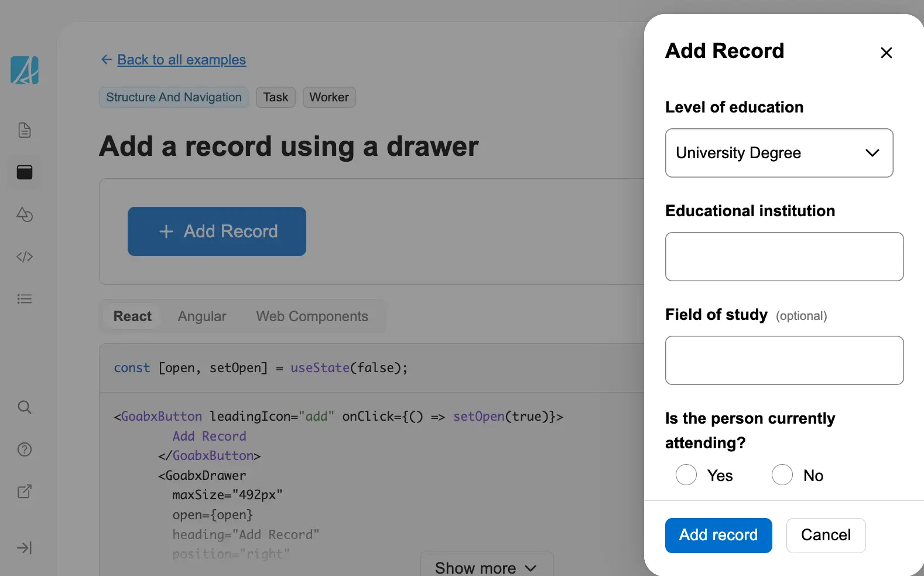This screenshot has width=924, height=576.
Task: Click the Educational institution text field
Action: (784, 257)
